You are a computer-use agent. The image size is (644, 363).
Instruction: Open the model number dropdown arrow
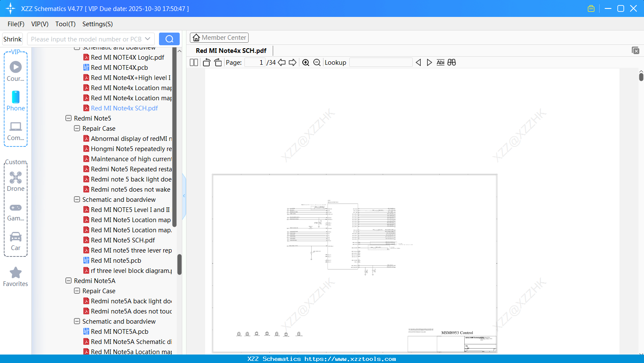(148, 39)
